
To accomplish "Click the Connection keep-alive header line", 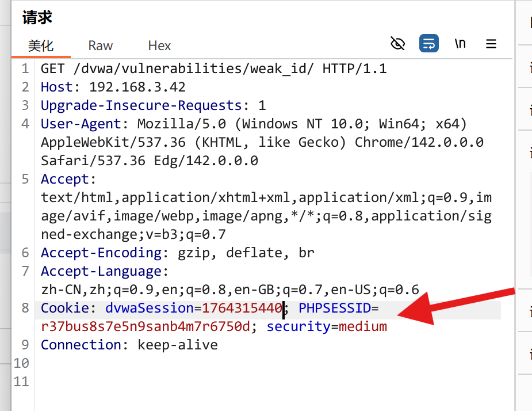I will pos(129,345).
